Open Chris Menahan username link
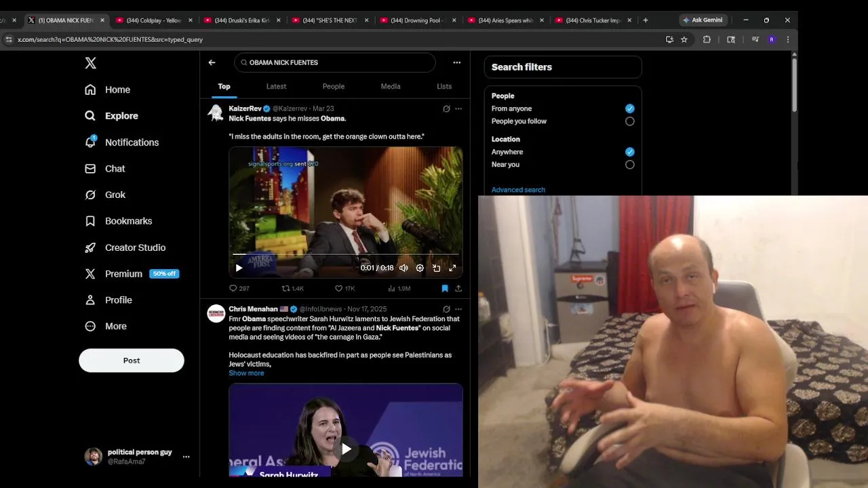The image size is (868, 488). (253, 309)
